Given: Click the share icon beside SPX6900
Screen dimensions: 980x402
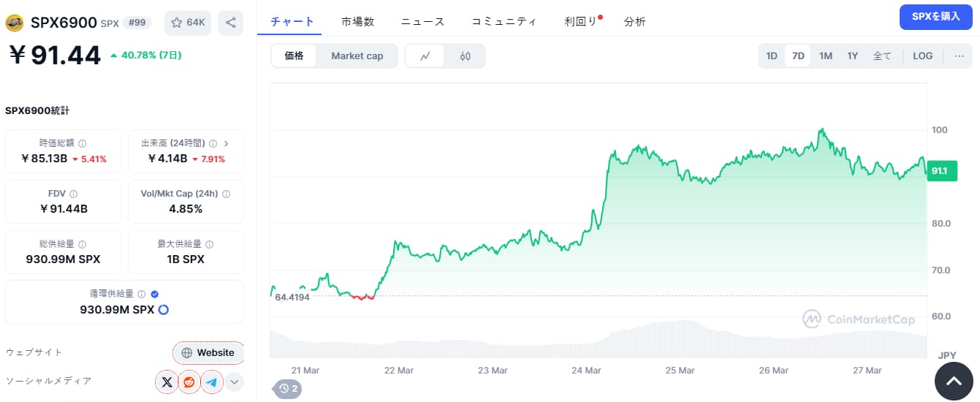Looking at the screenshot, I should (x=231, y=23).
